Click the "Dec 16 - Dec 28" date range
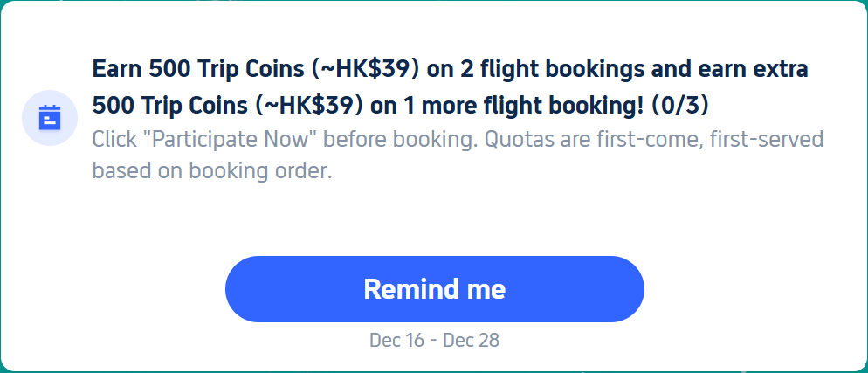This screenshot has height=373, width=868. click(x=434, y=340)
